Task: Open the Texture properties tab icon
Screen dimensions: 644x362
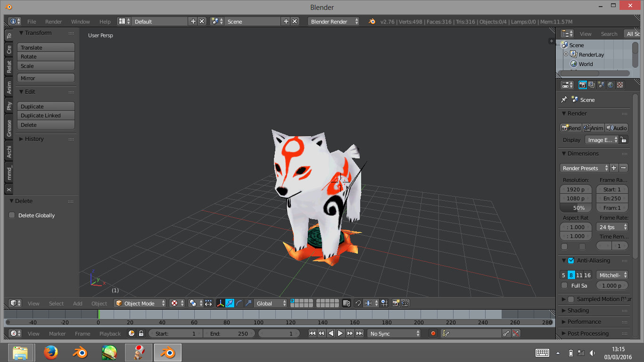Action: 620,85
